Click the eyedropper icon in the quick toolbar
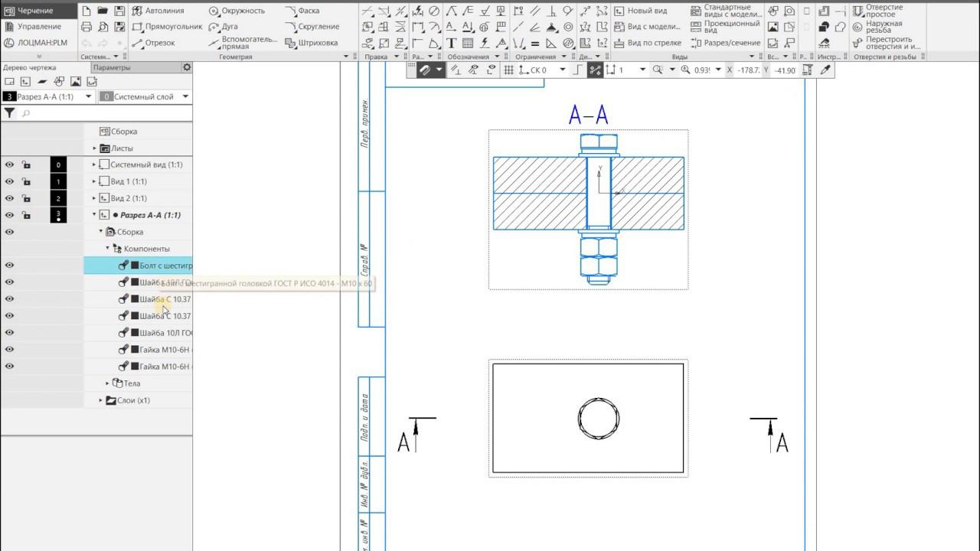This screenshot has width=980, height=551. coord(825,70)
